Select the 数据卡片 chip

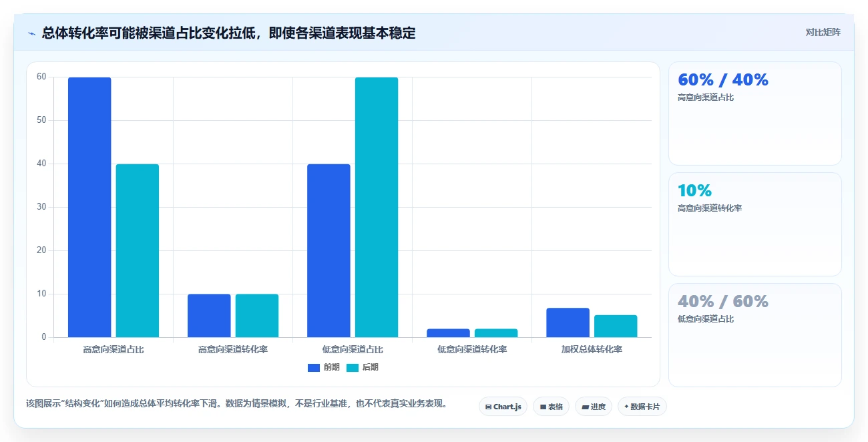[642, 407]
